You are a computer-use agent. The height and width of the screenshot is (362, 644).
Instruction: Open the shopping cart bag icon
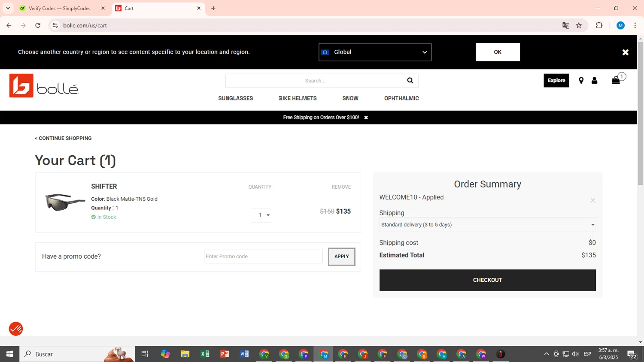coord(616,81)
